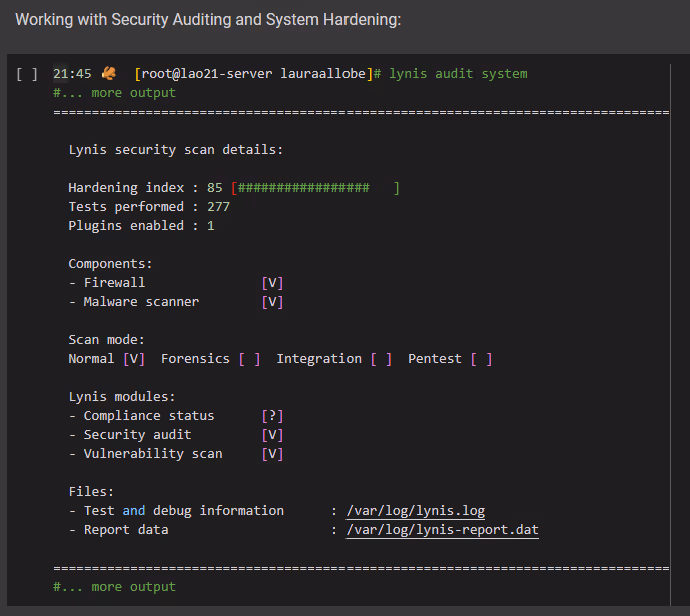Click the croissant emoji icon in the prompt
The height and width of the screenshot is (616, 690).
tap(109, 73)
